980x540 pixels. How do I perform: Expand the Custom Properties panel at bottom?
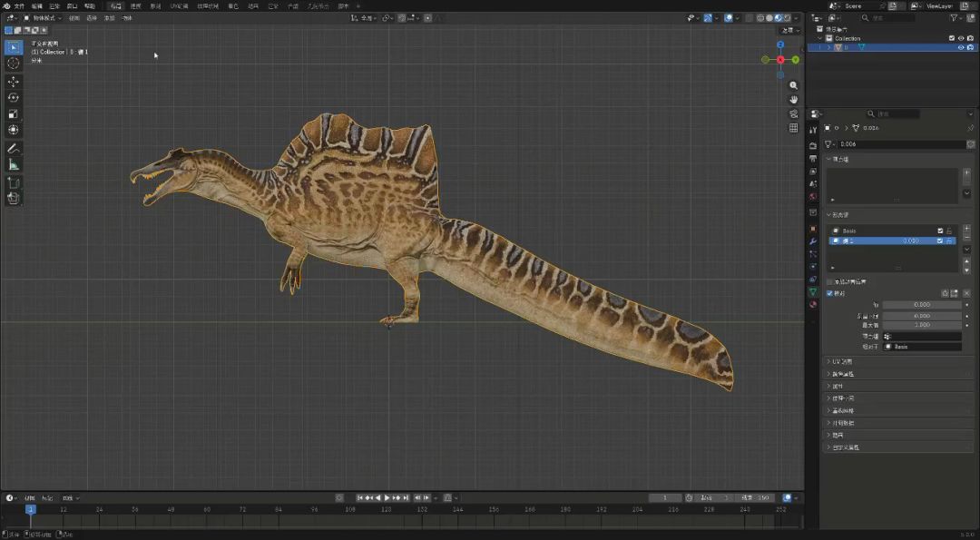tap(846, 447)
